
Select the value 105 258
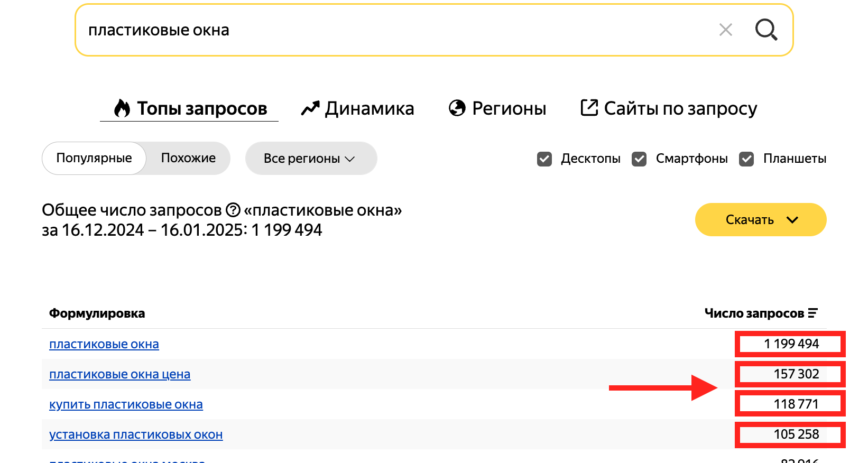click(796, 434)
